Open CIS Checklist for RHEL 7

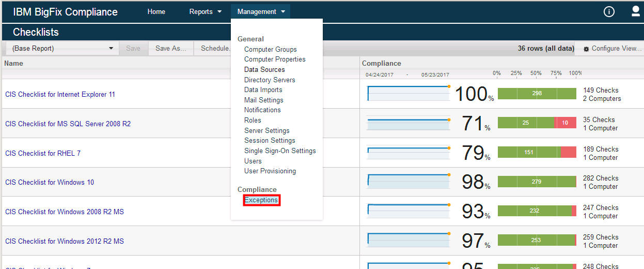point(43,153)
